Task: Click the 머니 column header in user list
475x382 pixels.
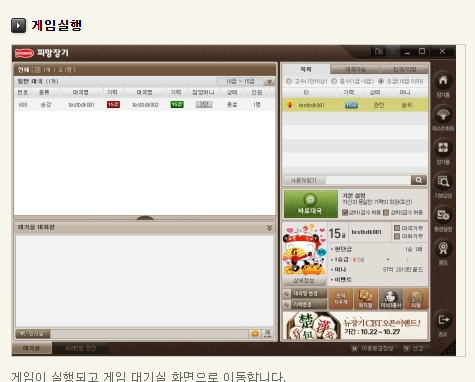Action: 405,92
